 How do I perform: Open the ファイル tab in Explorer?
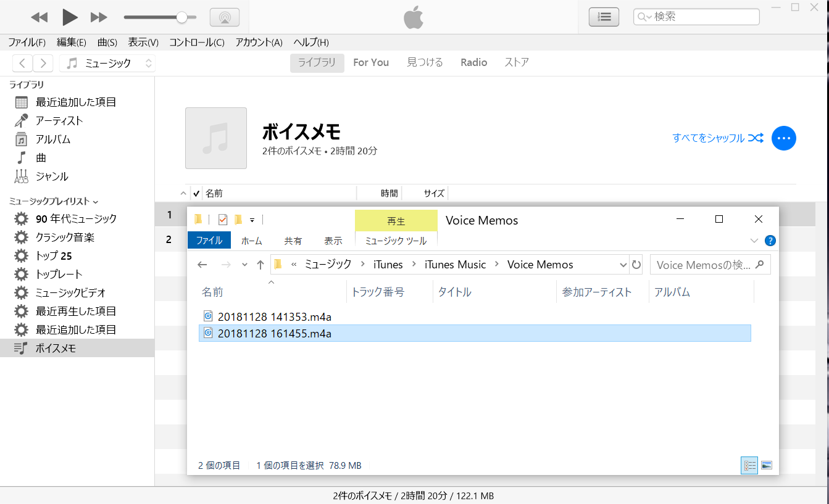[x=209, y=241]
